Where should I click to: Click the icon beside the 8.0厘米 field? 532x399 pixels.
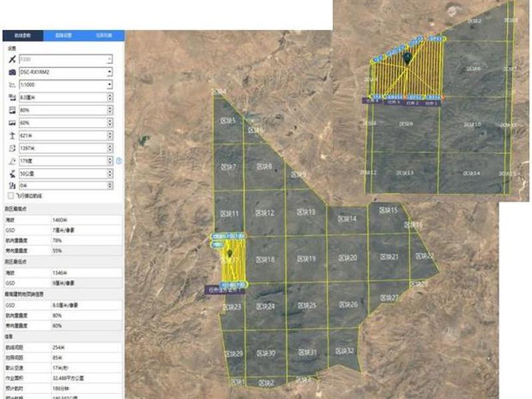point(12,97)
